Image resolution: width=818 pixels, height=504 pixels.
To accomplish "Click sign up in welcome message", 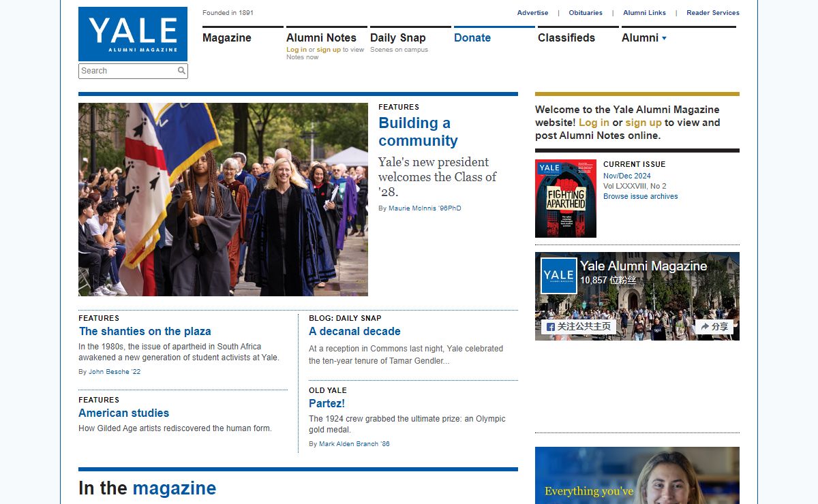I will tap(643, 123).
